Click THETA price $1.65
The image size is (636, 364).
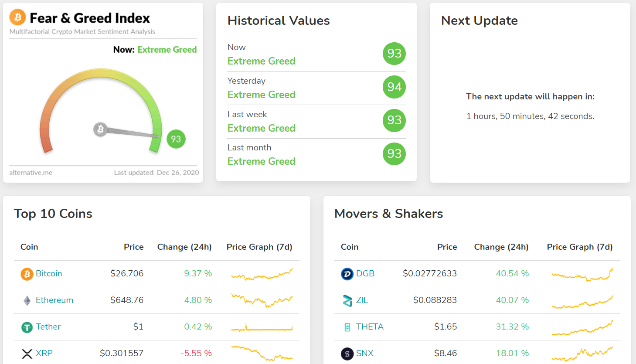click(446, 327)
